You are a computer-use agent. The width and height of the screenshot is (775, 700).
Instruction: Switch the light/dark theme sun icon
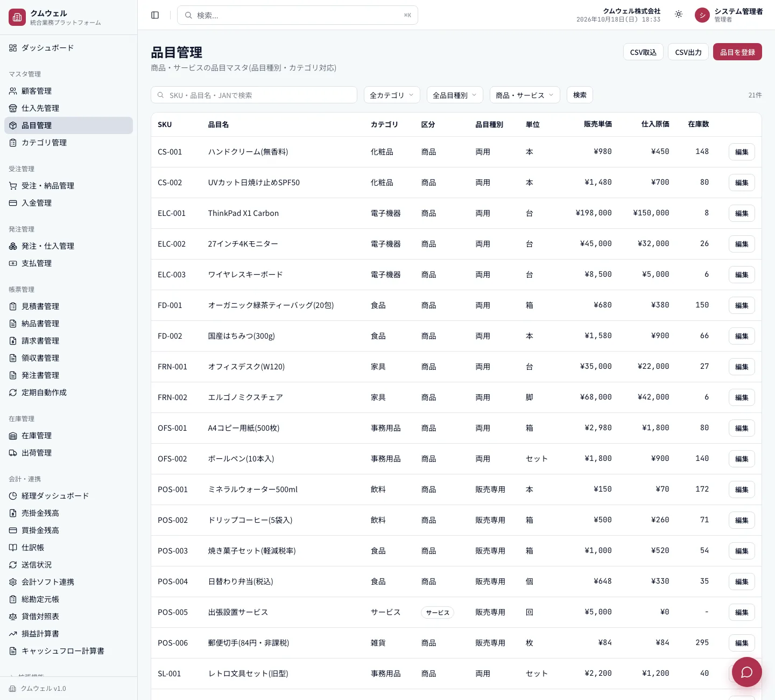(x=679, y=15)
